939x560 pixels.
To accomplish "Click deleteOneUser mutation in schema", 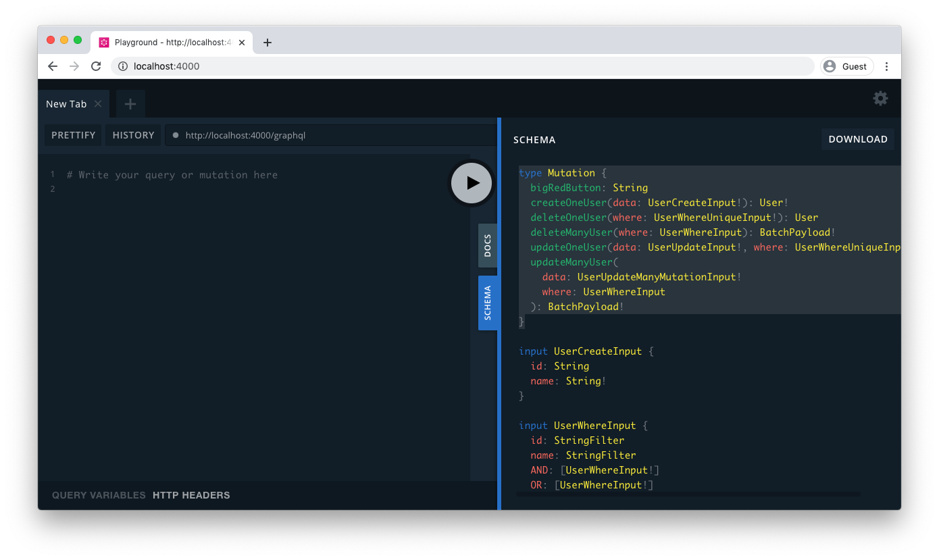I will (569, 218).
